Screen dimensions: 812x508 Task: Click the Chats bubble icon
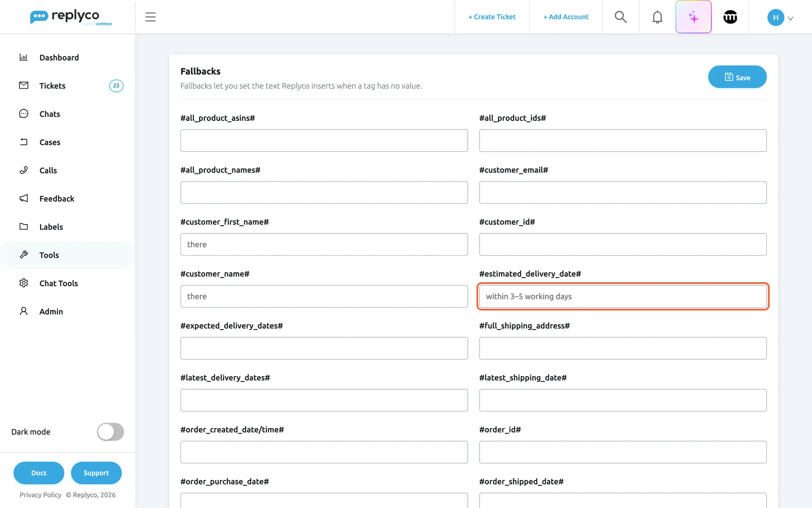click(23, 114)
